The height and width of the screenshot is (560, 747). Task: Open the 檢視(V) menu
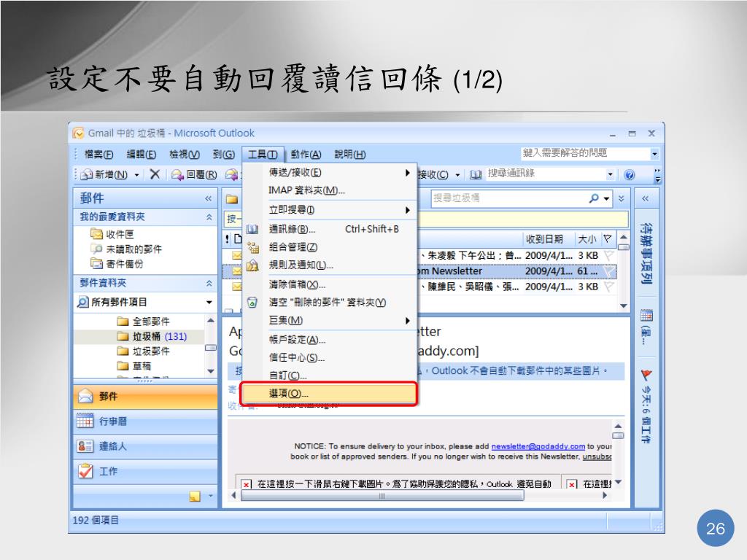coord(185,155)
